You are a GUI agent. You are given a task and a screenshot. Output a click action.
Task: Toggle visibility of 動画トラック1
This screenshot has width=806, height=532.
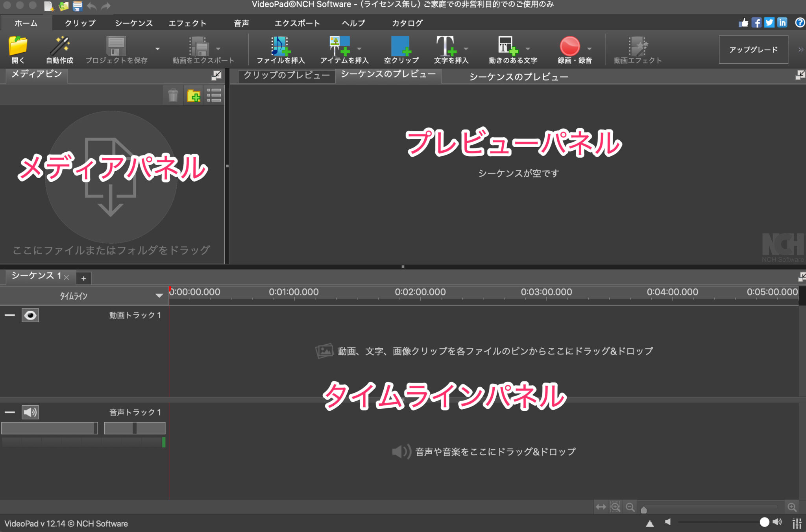click(x=30, y=315)
